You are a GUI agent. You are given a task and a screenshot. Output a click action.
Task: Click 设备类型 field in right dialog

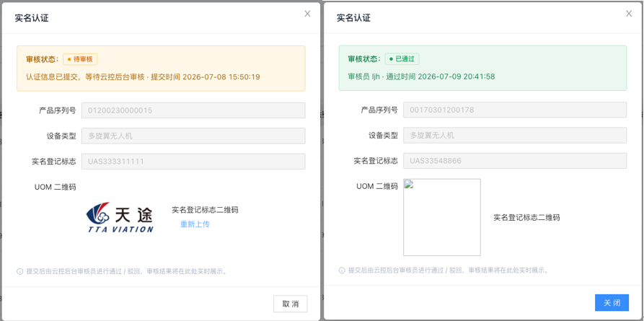[x=515, y=135]
